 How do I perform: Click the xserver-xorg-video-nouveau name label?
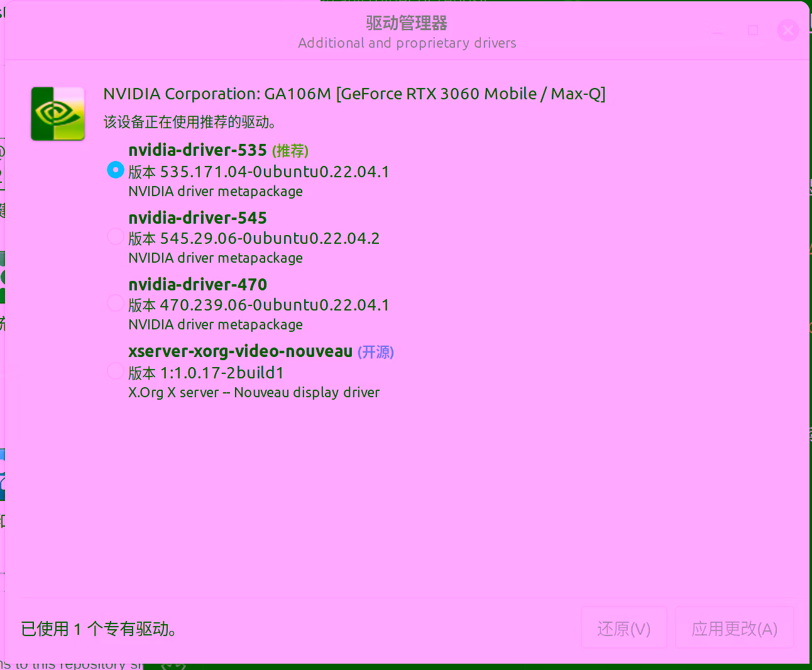241,351
